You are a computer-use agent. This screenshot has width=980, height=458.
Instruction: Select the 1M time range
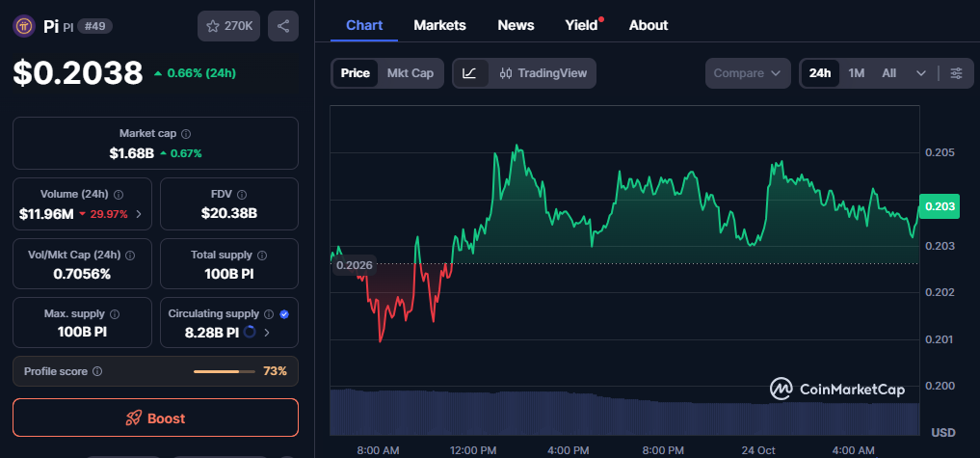coord(856,73)
